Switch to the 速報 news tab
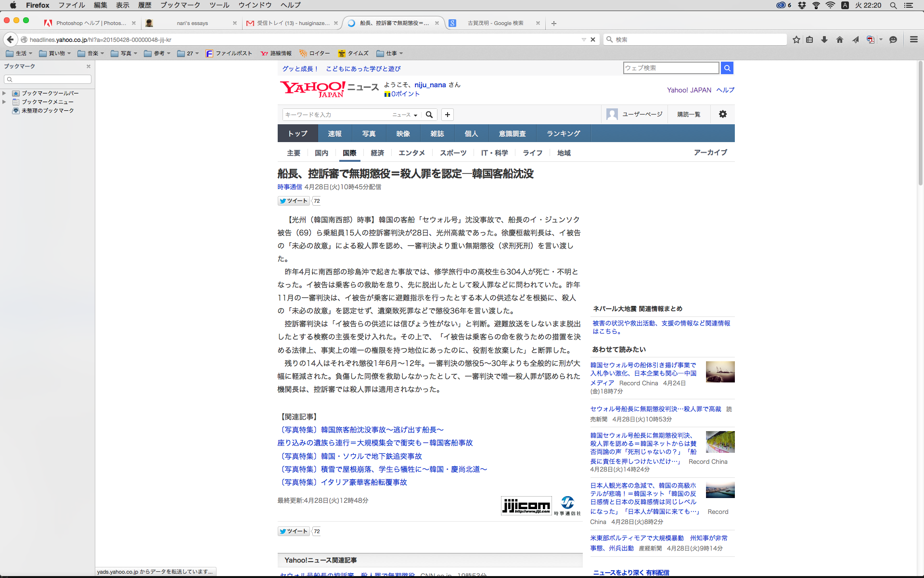 [334, 133]
